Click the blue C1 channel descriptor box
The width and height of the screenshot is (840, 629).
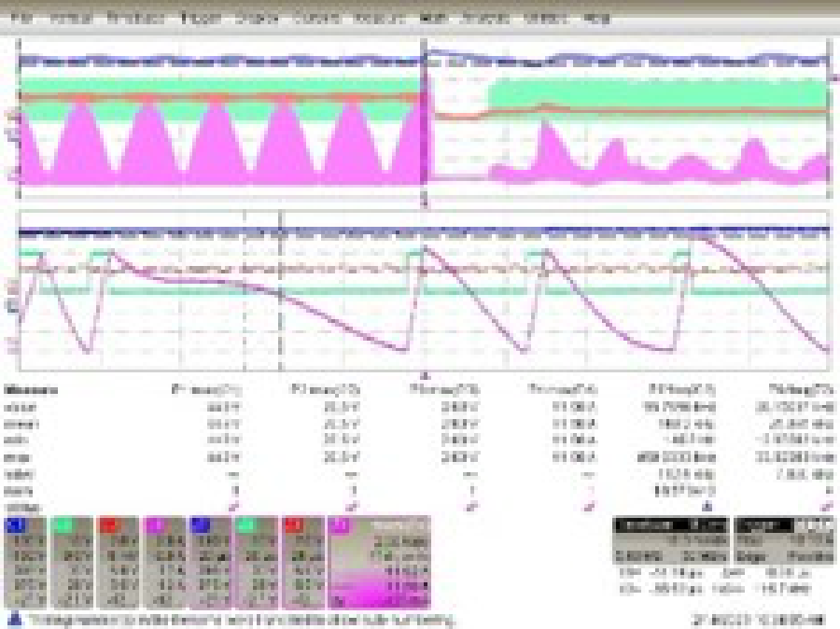tap(24, 560)
